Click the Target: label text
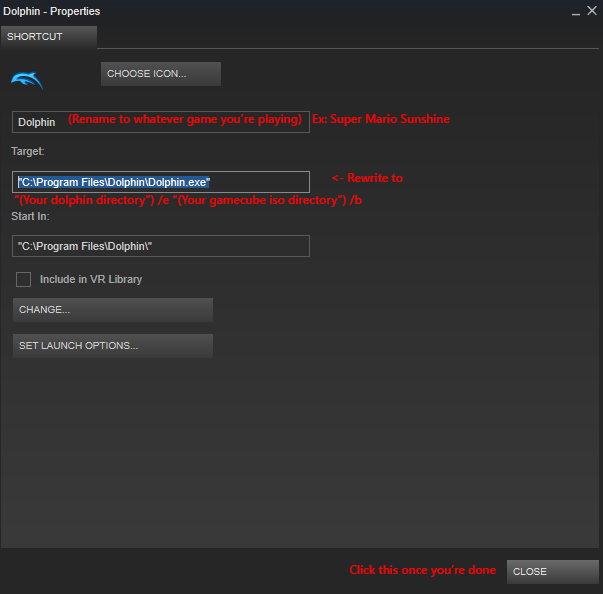 click(28, 151)
